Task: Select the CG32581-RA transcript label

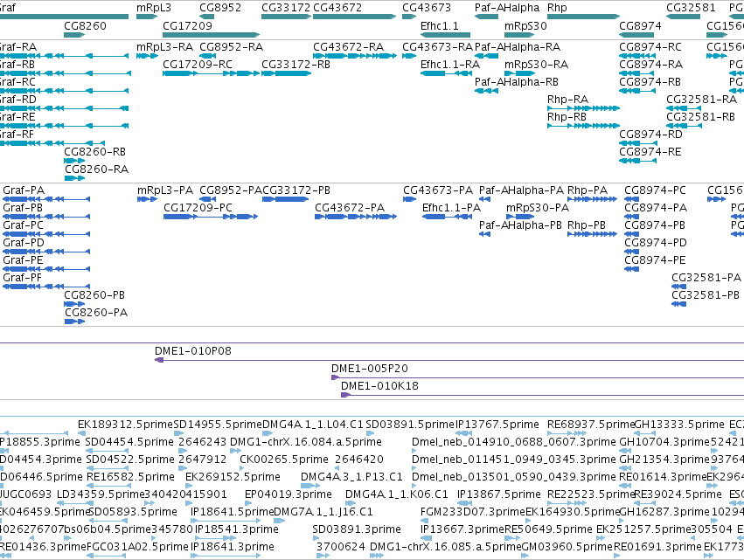Action: pyautogui.click(x=702, y=100)
